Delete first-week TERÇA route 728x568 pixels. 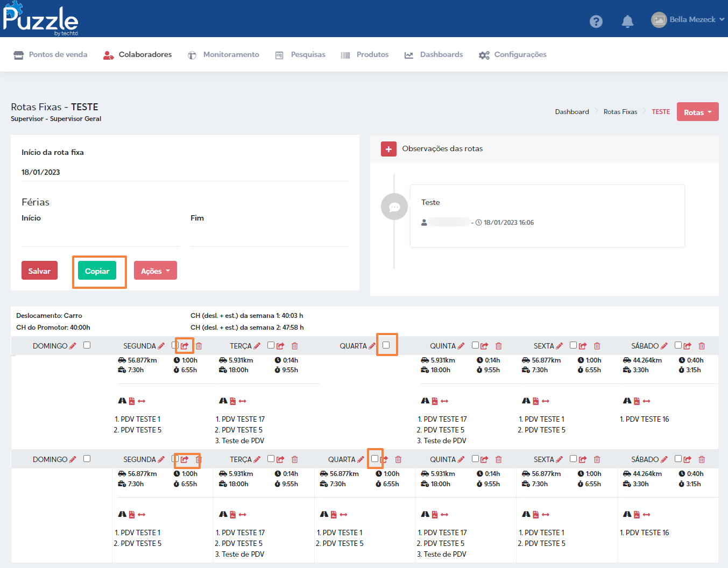pos(294,346)
